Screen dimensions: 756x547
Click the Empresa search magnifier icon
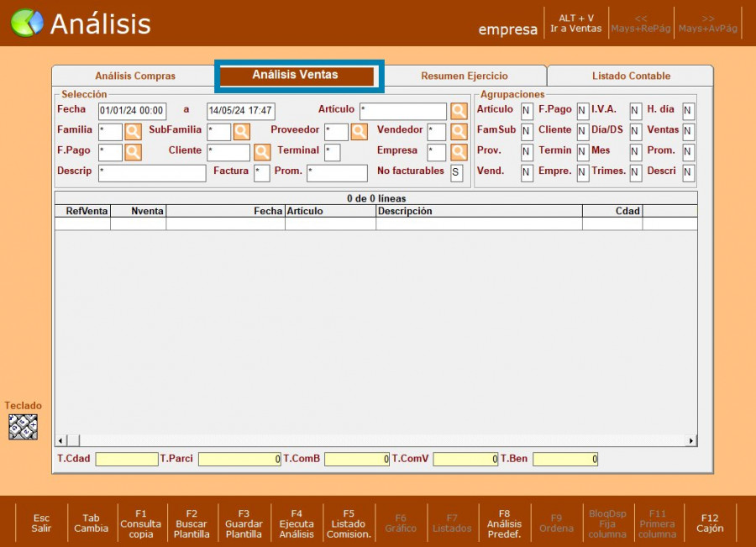[458, 152]
